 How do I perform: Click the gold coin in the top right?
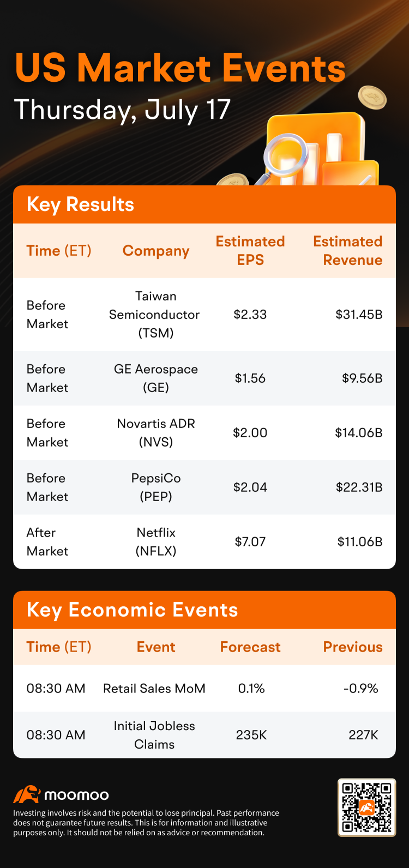click(x=372, y=98)
